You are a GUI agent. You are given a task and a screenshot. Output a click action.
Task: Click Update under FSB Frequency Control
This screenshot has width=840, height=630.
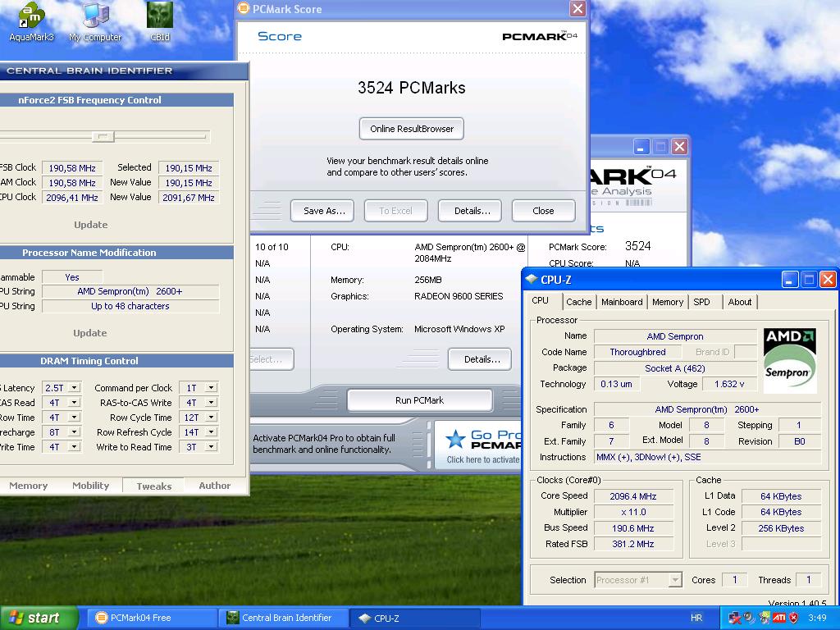click(90, 225)
